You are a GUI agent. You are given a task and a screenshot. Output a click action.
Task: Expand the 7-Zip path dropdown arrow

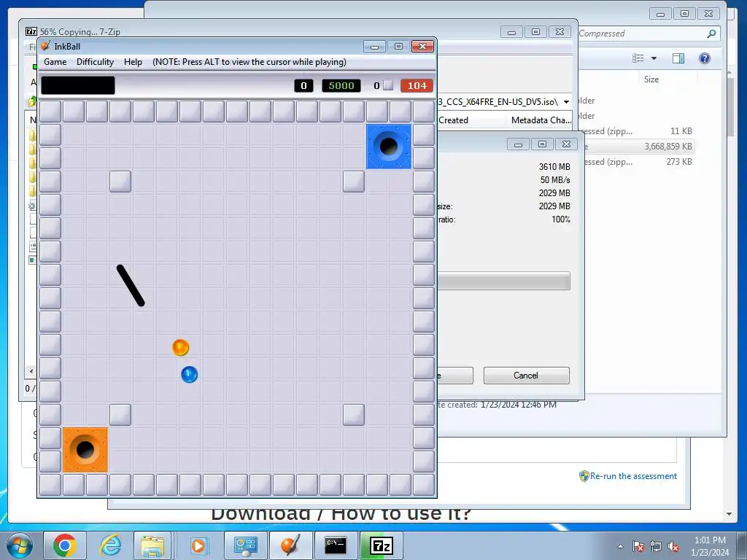(x=566, y=102)
